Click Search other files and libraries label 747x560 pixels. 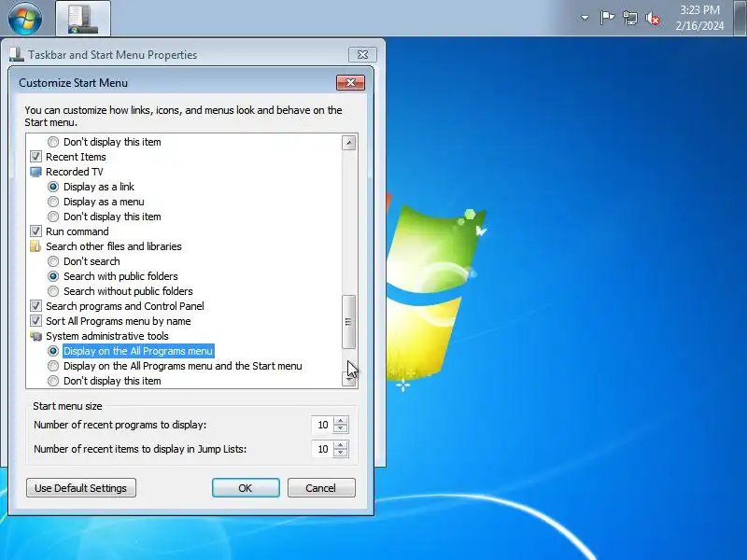point(114,246)
